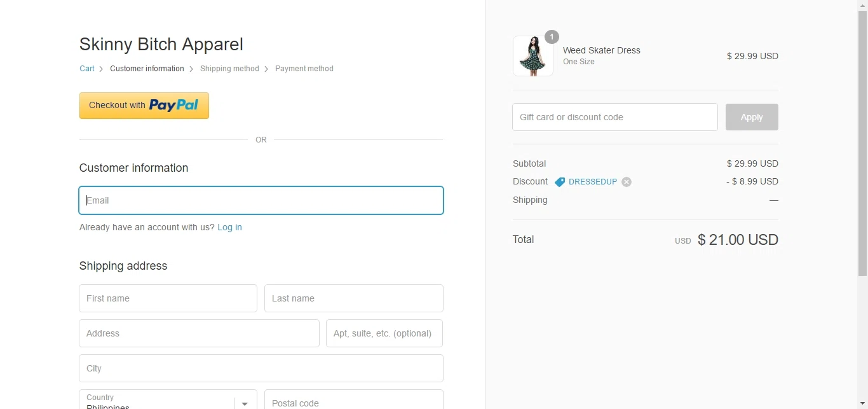Checkout with PayPal button

[x=144, y=106]
